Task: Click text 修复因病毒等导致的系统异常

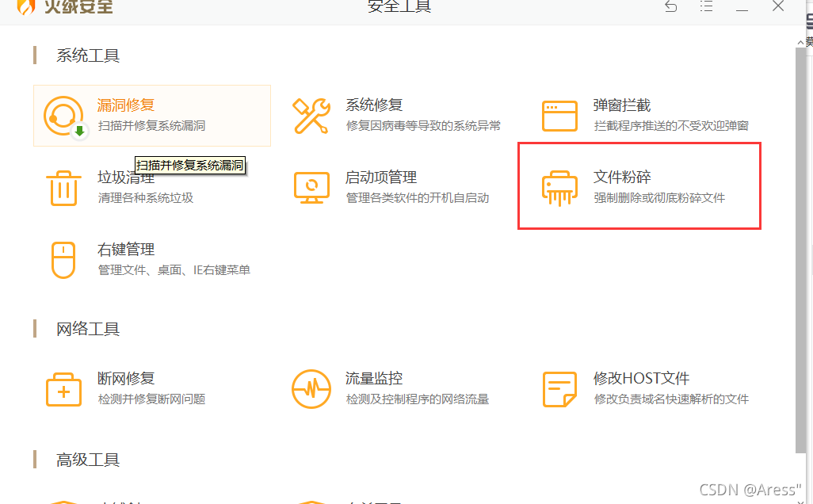Action: [x=423, y=126]
